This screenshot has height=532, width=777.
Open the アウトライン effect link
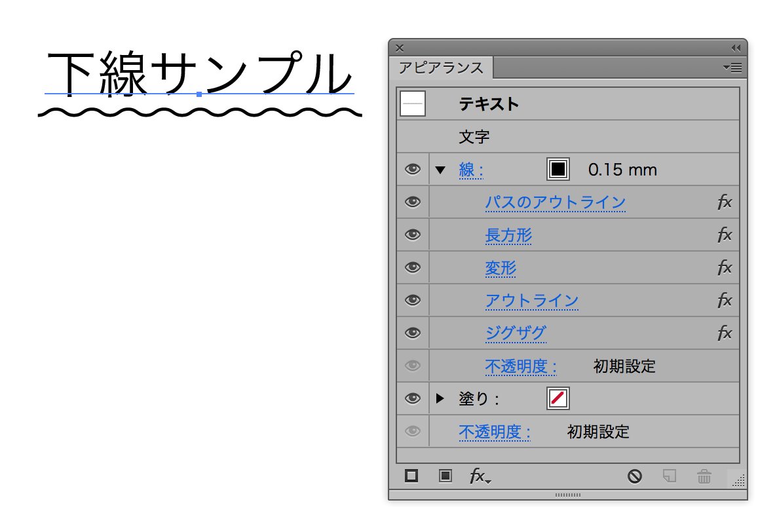pyautogui.click(x=532, y=301)
